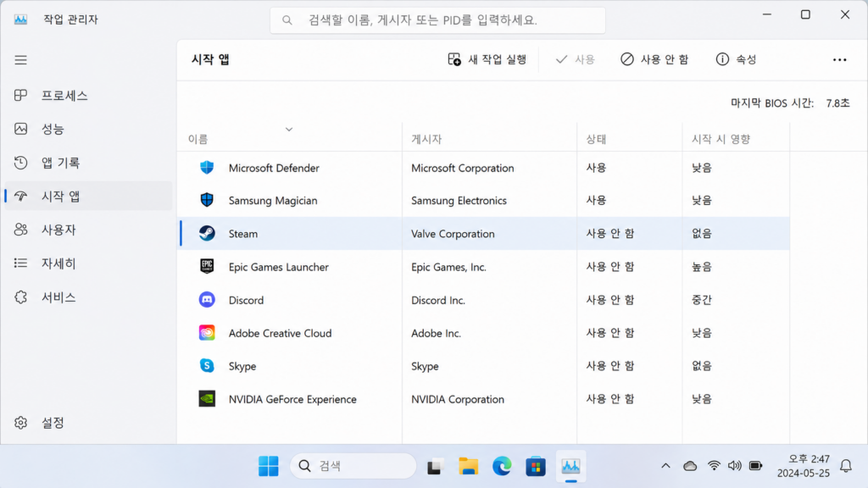868x488 pixels.
Task: Open Task View from the taskbar
Action: pos(435,467)
